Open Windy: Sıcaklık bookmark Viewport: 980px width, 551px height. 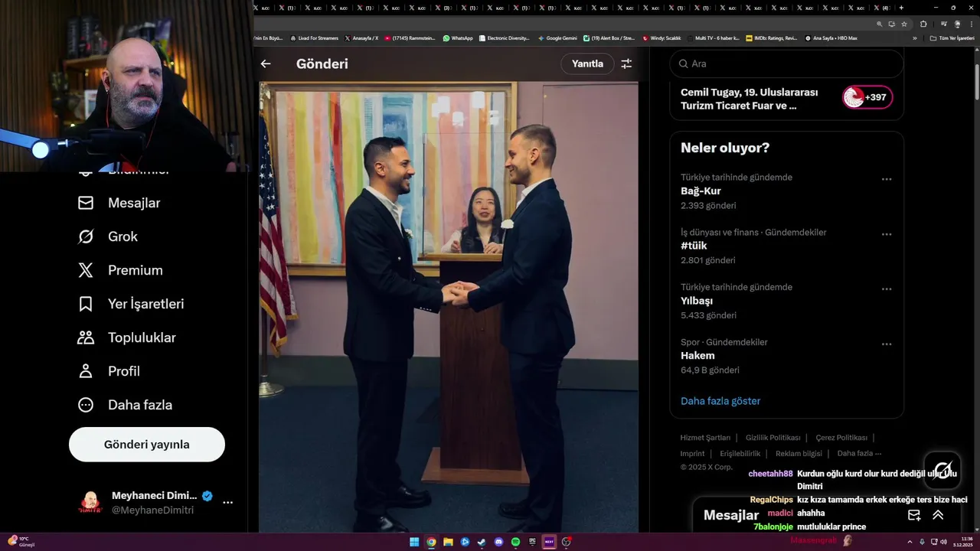pos(661,37)
